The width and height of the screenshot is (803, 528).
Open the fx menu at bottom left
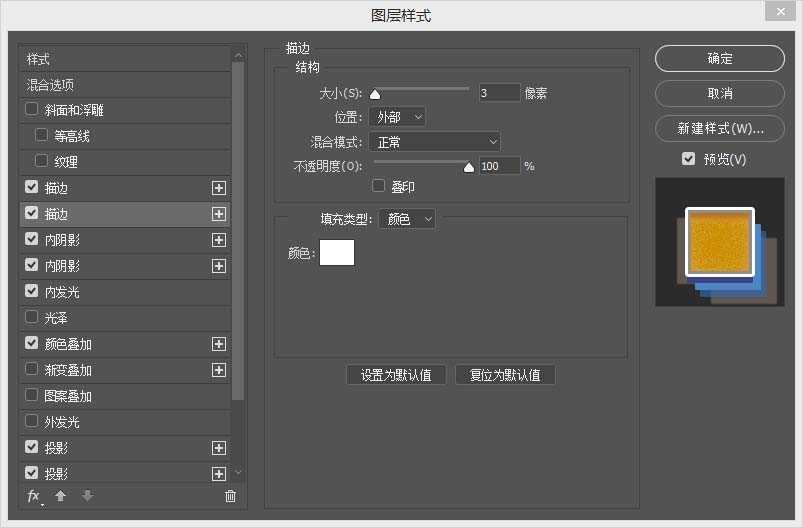[34, 496]
